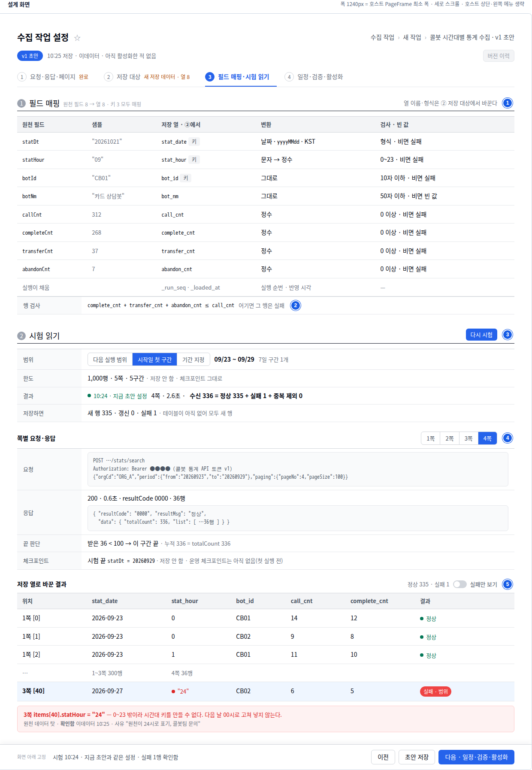Select failed row 3쪽 [40]
This screenshot has height=770, width=532.
click(266, 691)
